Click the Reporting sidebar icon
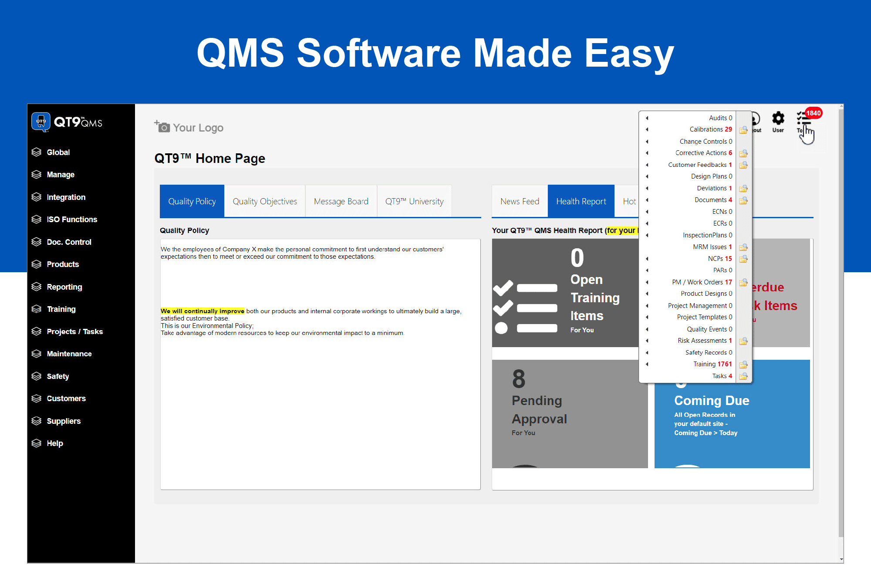871x588 pixels. click(x=38, y=286)
